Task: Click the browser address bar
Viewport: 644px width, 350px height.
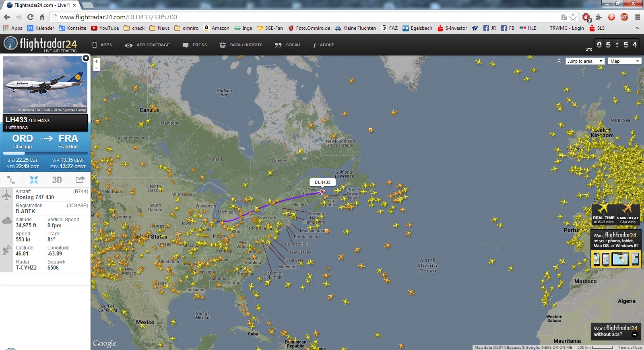Action: tap(306, 17)
